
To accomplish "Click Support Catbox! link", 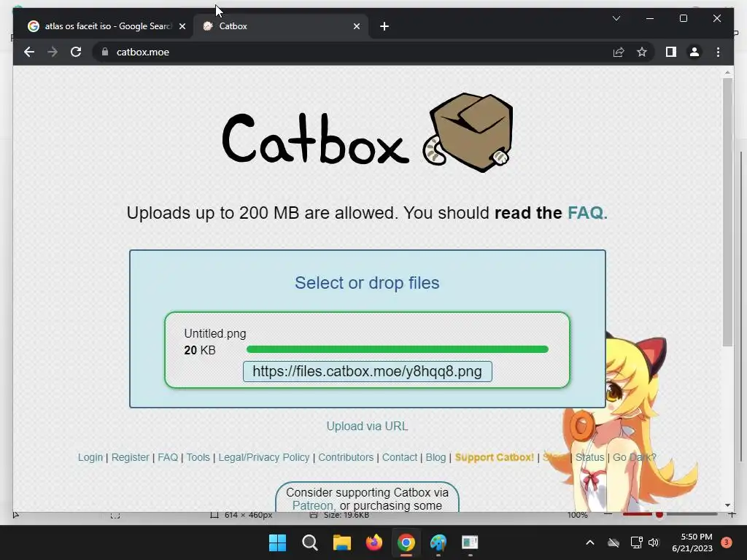I will coord(495,457).
